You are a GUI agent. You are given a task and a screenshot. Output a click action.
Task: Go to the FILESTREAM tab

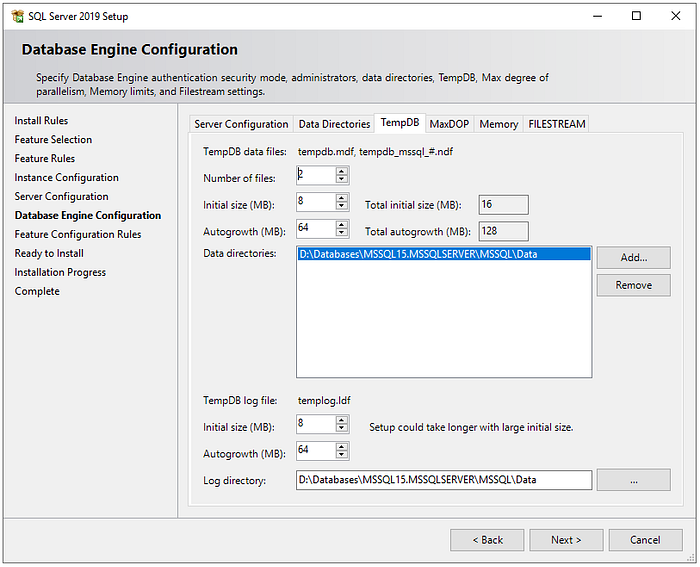pyautogui.click(x=556, y=124)
